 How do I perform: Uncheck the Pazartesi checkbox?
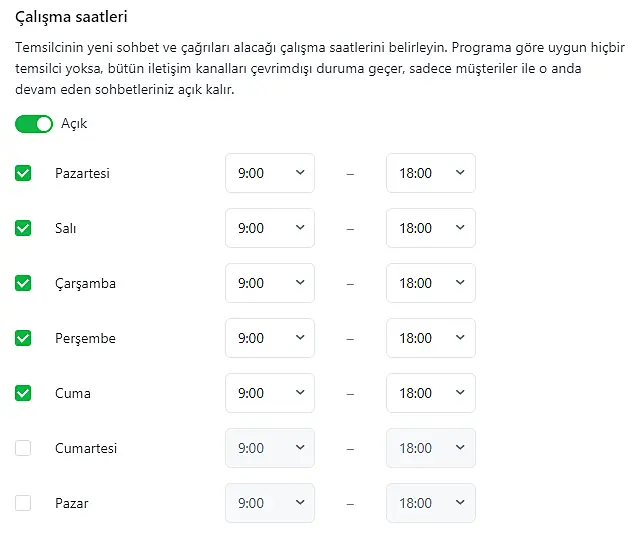pyautogui.click(x=23, y=173)
